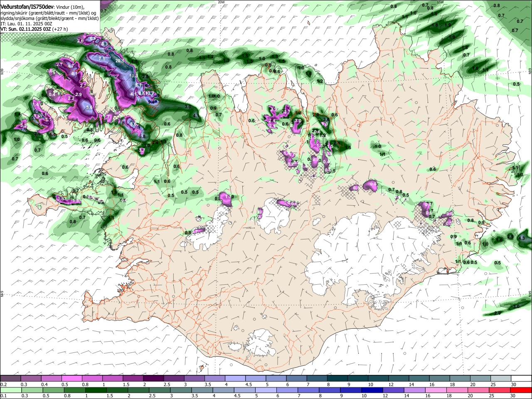
Task: Click the 5.6 snowfall value label
Action: pyautogui.click(x=89, y=107)
